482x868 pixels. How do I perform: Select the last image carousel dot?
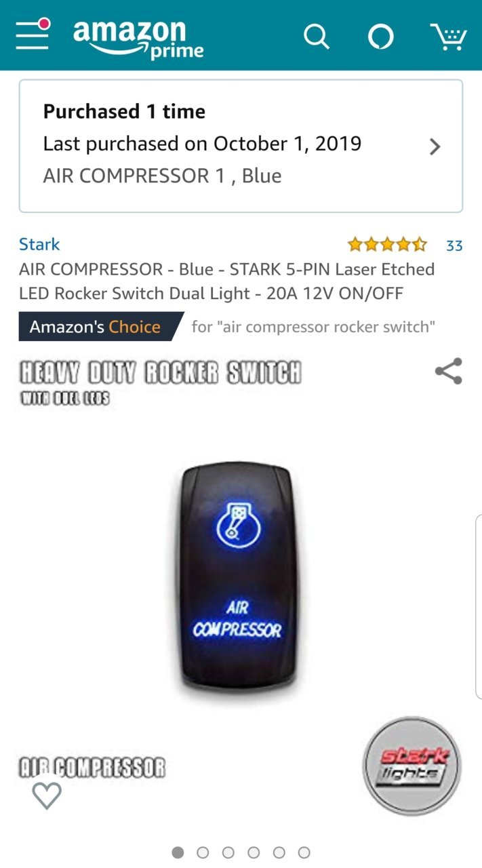304,852
